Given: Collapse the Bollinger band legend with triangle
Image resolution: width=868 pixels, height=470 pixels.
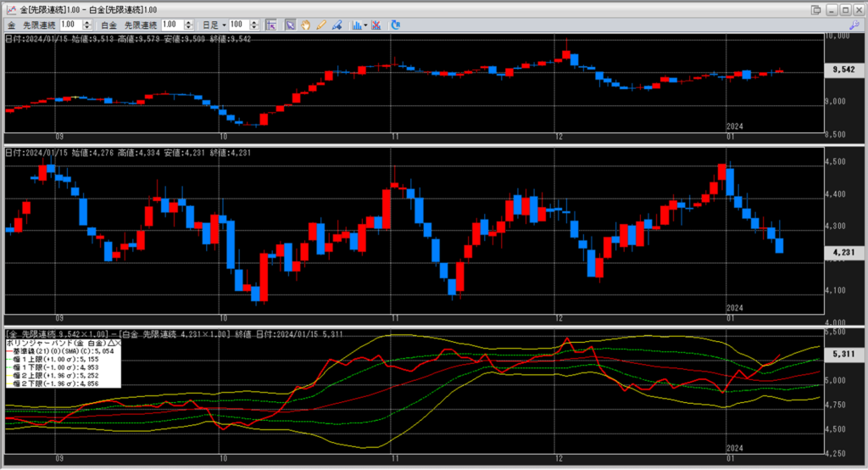Looking at the screenshot, I should [x=110, y=344].
